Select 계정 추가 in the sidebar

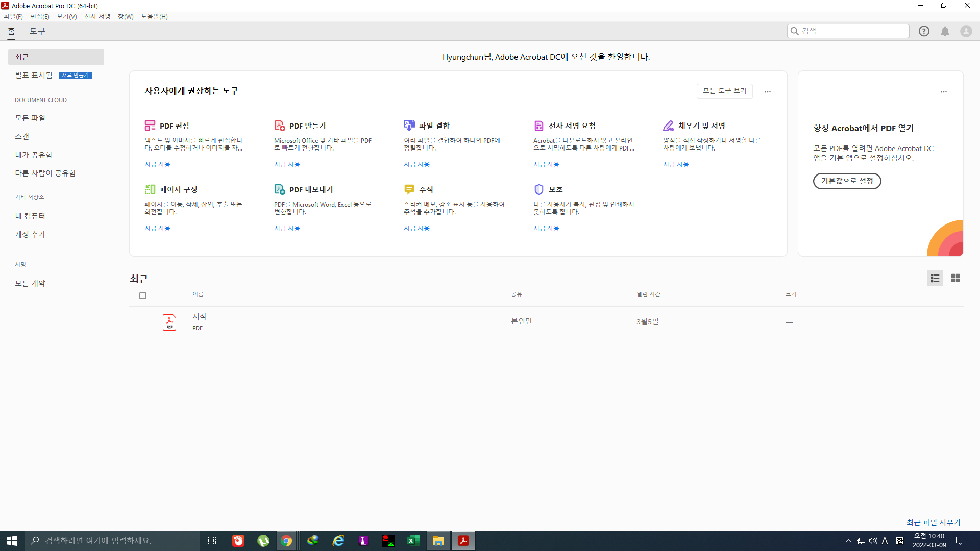click(x=30, y=234)
